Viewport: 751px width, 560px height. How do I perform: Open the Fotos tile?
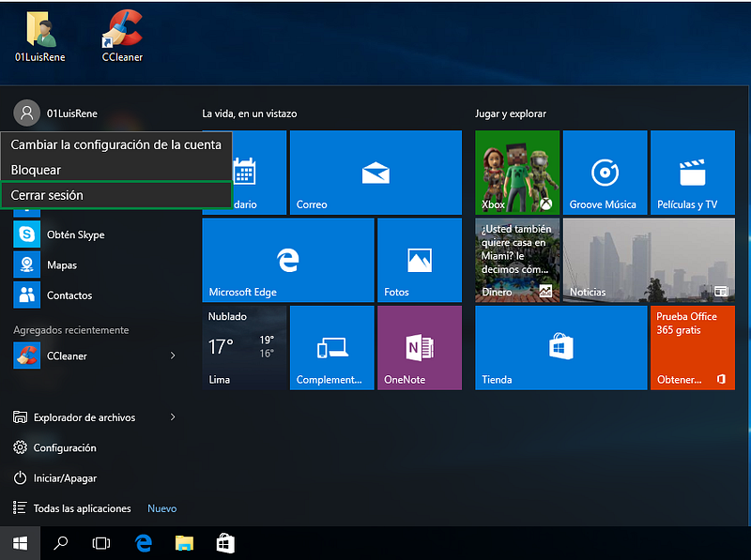(x=420, y=260)
